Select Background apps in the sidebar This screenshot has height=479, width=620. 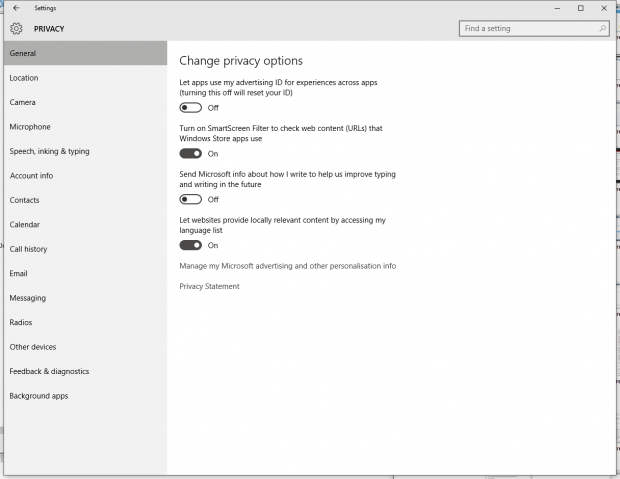click(x=85, y=396)
